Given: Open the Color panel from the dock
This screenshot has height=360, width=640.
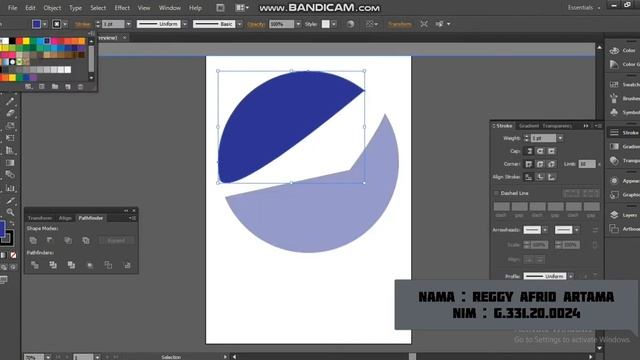Looking at the screenshot, I should (x=623, y=50).
